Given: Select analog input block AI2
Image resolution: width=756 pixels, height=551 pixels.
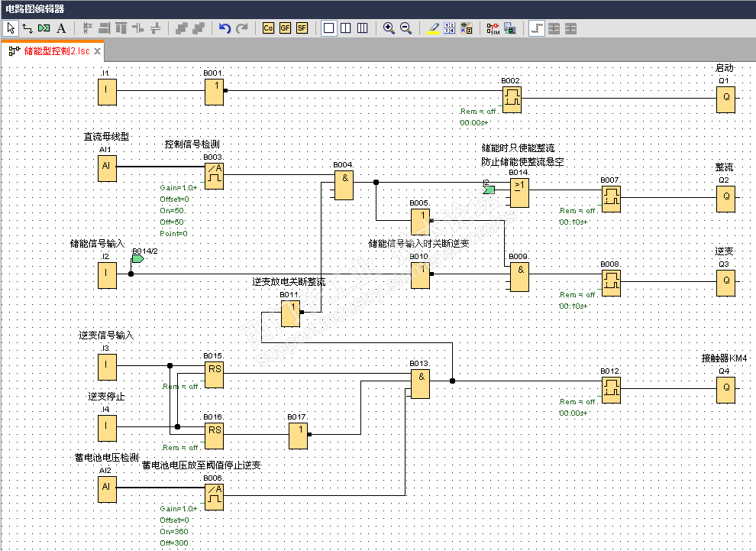Looking at the screenshot, I should pos(107,489).
